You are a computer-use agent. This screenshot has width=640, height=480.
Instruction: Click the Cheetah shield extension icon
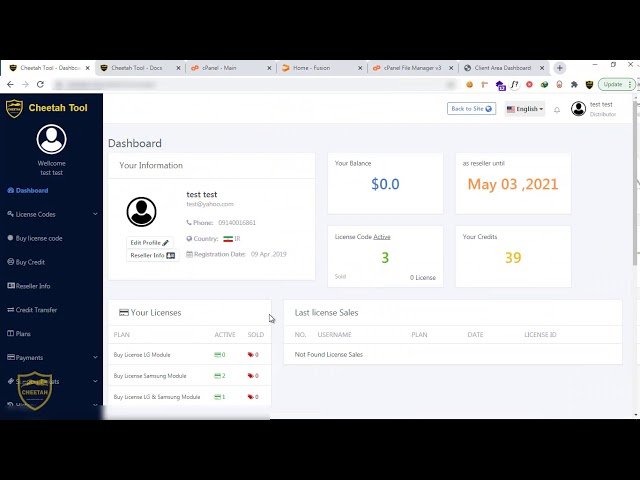(589, 84)
